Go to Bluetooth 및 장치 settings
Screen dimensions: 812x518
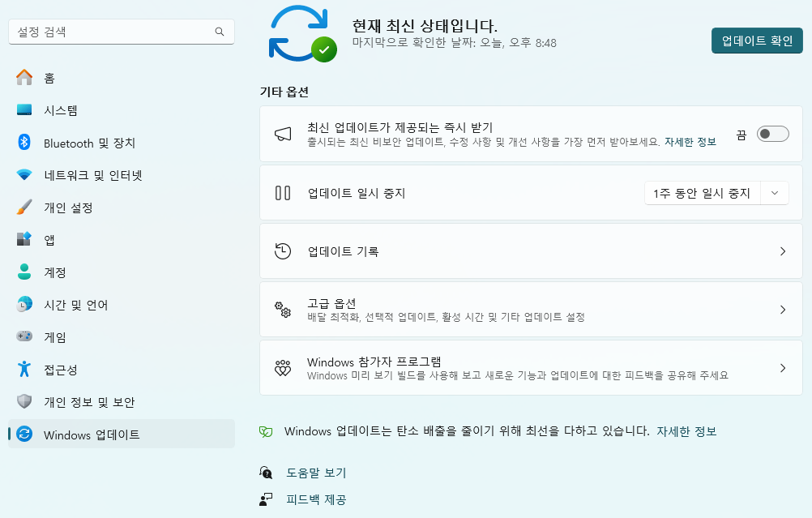[x=122, y=143]
